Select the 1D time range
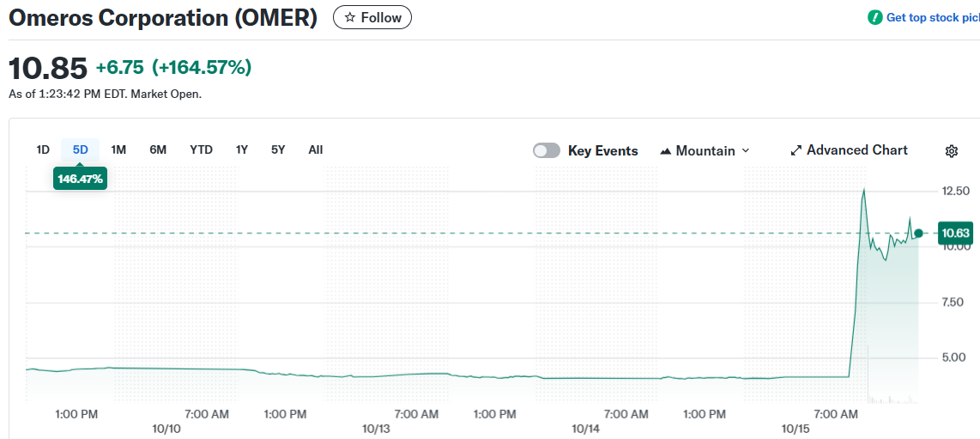Viewport: 980px width, 439px height. (43, 149)
